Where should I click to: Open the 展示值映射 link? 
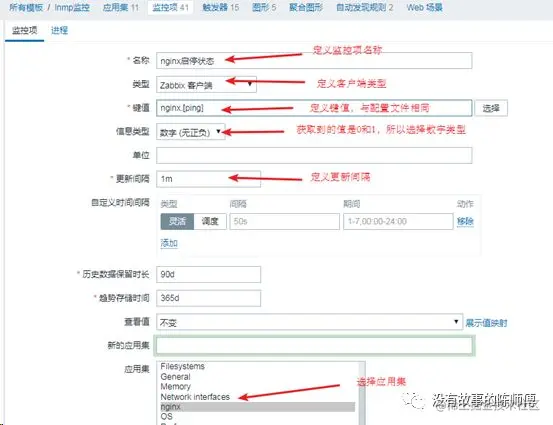tap(486, 323)
